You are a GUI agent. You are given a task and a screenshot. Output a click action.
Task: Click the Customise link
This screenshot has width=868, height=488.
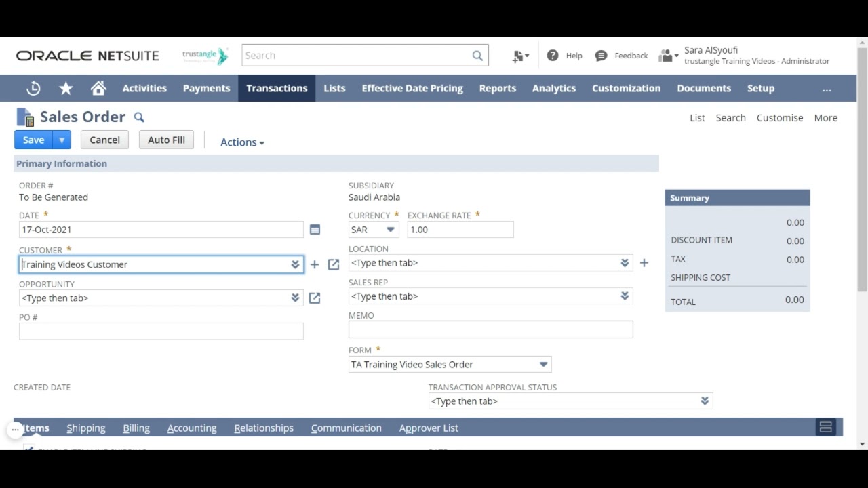pos(780,117)
